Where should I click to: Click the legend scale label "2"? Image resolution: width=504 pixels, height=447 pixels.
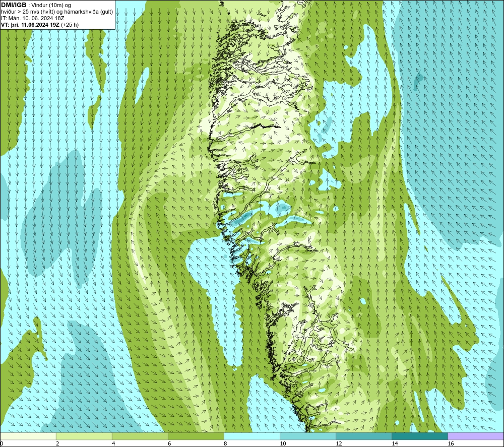pos(57,444)
